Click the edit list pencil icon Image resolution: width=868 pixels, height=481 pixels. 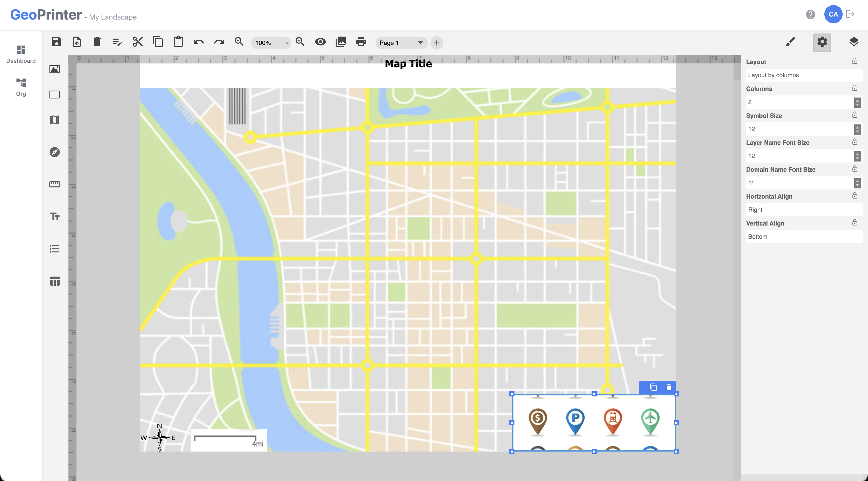pos(117,42)
